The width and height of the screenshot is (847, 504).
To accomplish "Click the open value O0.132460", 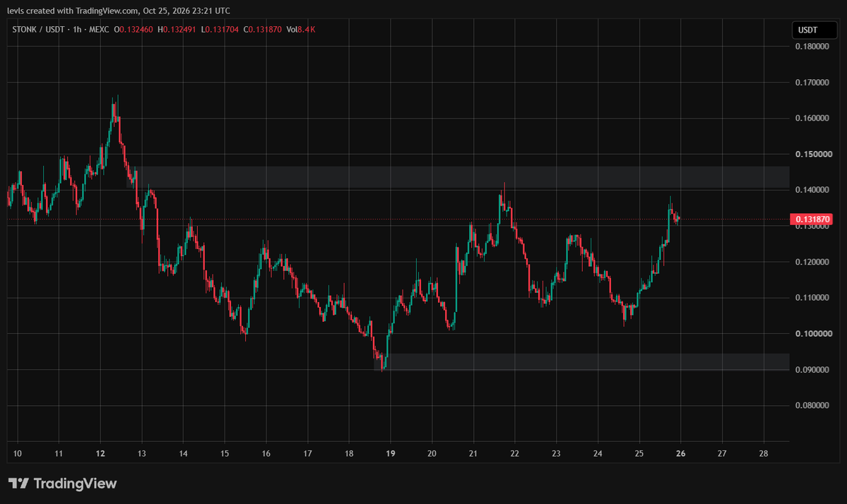I will (134, 30).
